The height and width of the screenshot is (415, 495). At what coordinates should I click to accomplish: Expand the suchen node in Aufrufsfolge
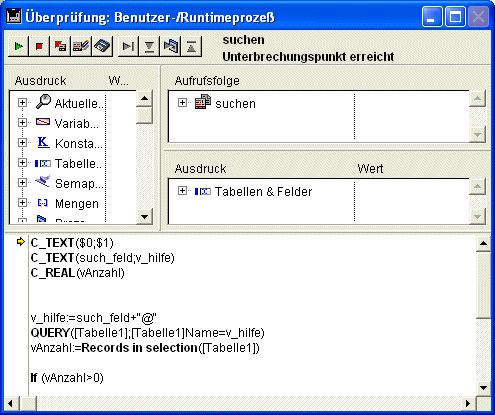click(182, 103)
